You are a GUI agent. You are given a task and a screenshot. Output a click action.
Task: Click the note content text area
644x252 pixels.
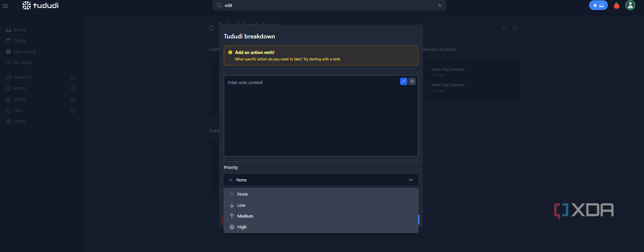coord(321,116)
